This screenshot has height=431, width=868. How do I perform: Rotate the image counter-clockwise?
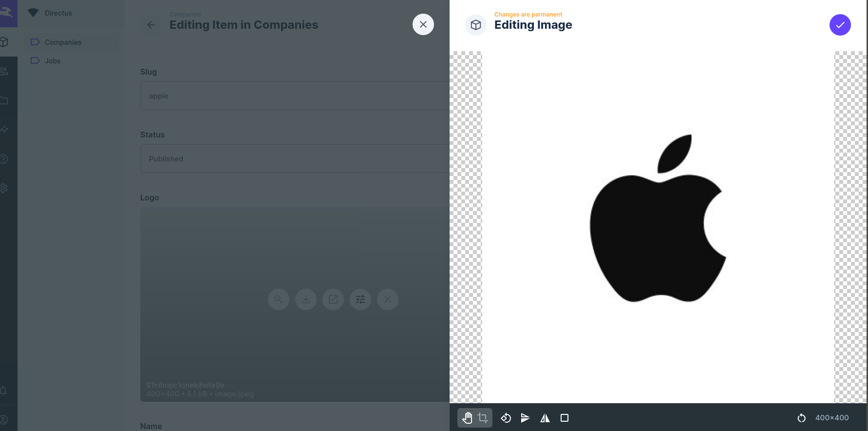(506, 418)
